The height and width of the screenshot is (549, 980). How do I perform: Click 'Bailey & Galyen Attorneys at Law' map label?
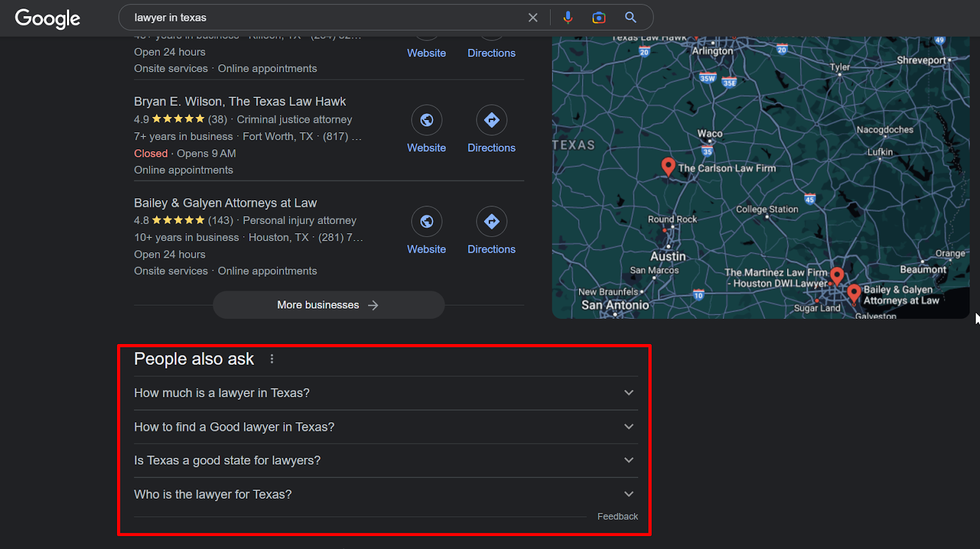tap(902, 295)
